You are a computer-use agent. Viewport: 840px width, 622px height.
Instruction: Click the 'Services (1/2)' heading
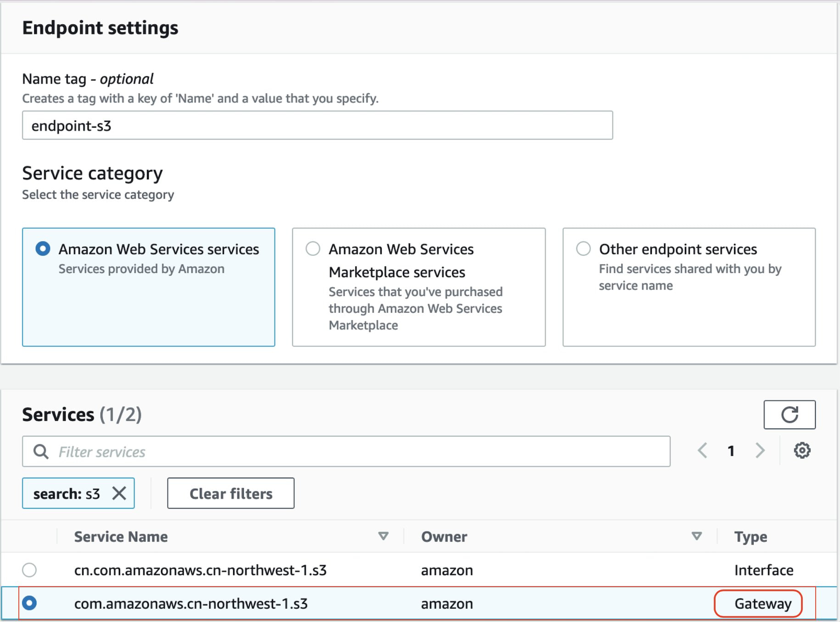pos(82,414)
